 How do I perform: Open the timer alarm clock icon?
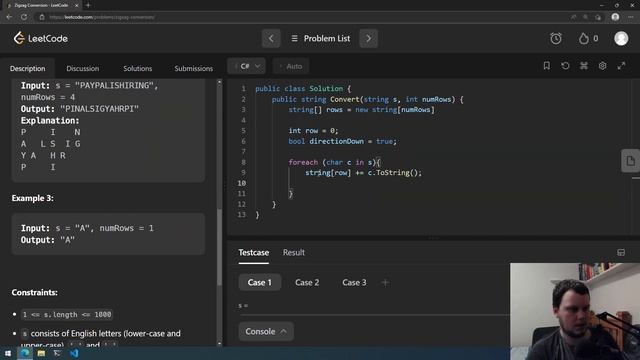(556, 38)
